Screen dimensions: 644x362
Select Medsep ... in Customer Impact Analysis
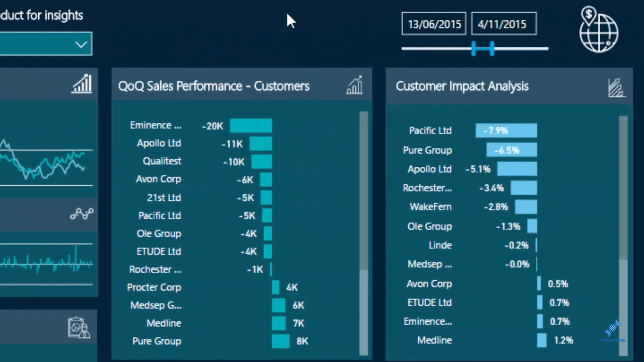point(429,264)
